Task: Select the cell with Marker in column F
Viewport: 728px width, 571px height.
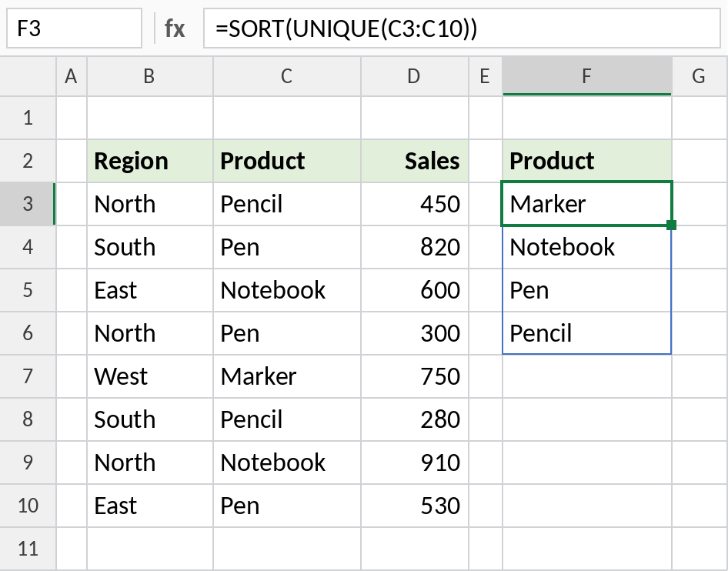Action: click(x=587, y=204)
